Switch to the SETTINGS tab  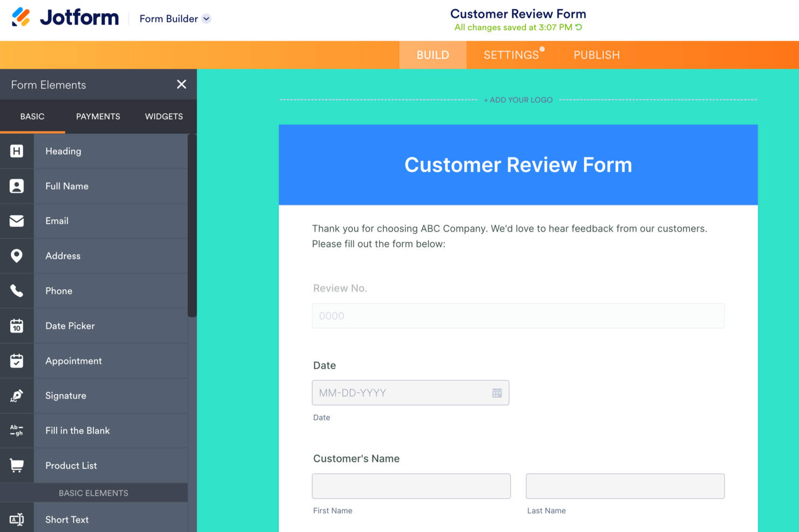click(511, 54)
